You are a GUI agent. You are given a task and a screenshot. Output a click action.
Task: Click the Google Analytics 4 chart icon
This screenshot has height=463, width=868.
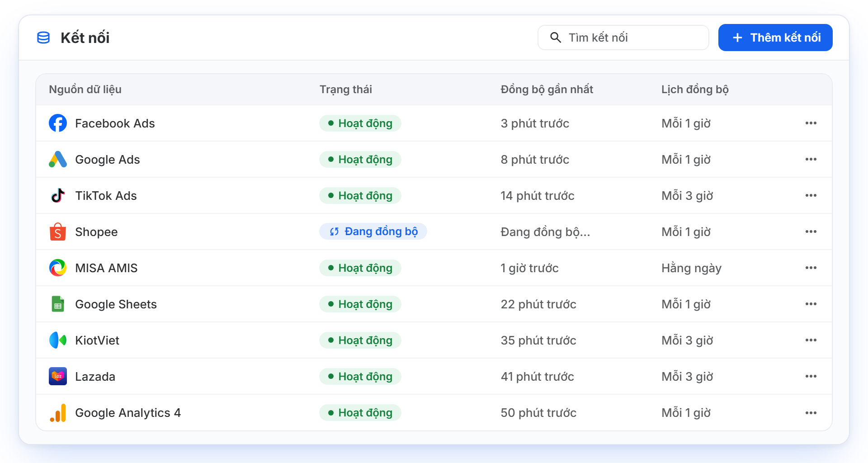(58, 412)
